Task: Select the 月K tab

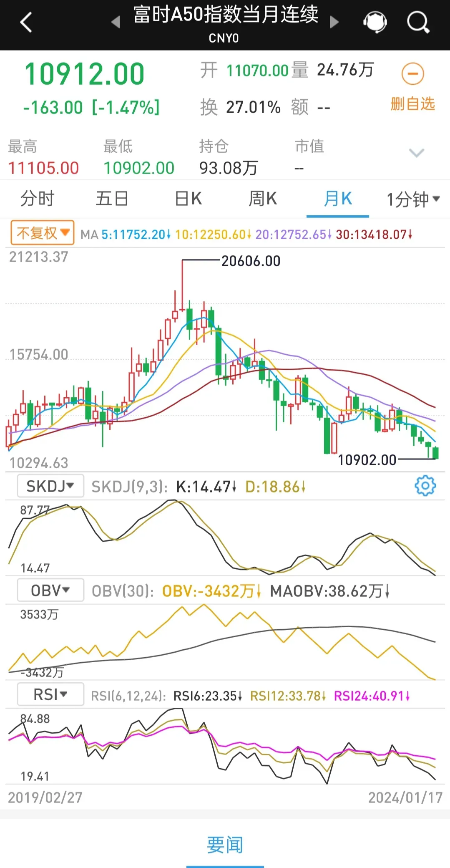Action: point(338,199)
